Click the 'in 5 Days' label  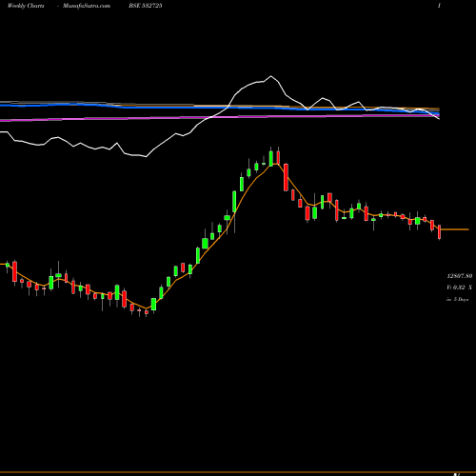[x=457, y=299]
